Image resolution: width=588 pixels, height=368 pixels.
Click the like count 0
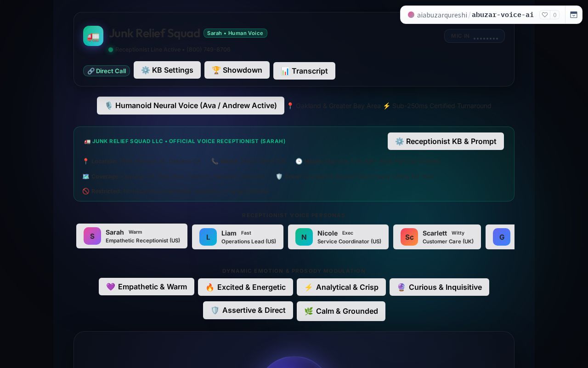(x=555, y=15)
